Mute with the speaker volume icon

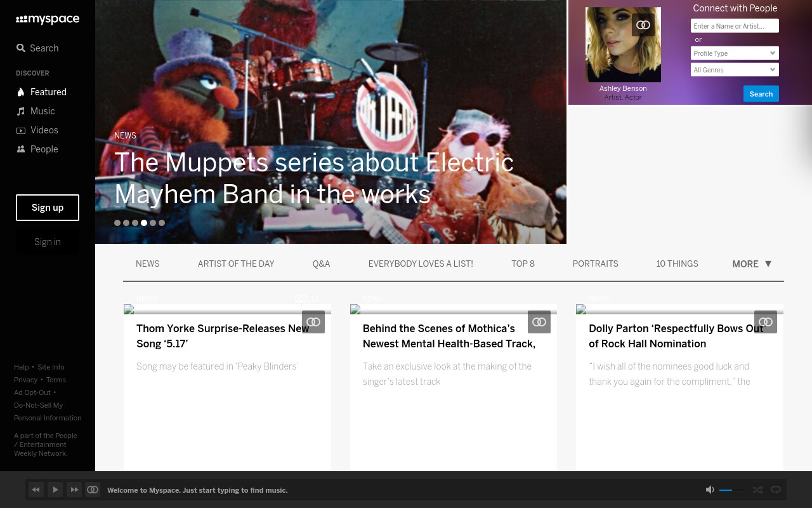pos(710,490)
